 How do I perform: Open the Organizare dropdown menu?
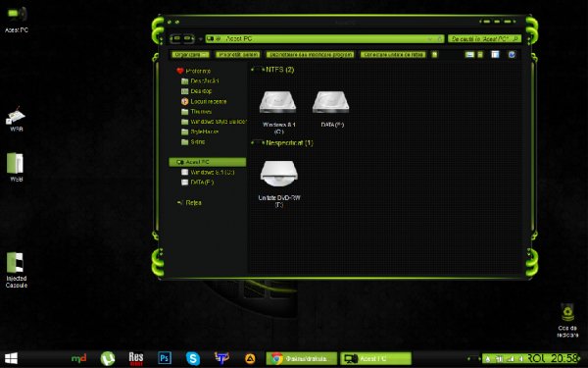(190, 55)
